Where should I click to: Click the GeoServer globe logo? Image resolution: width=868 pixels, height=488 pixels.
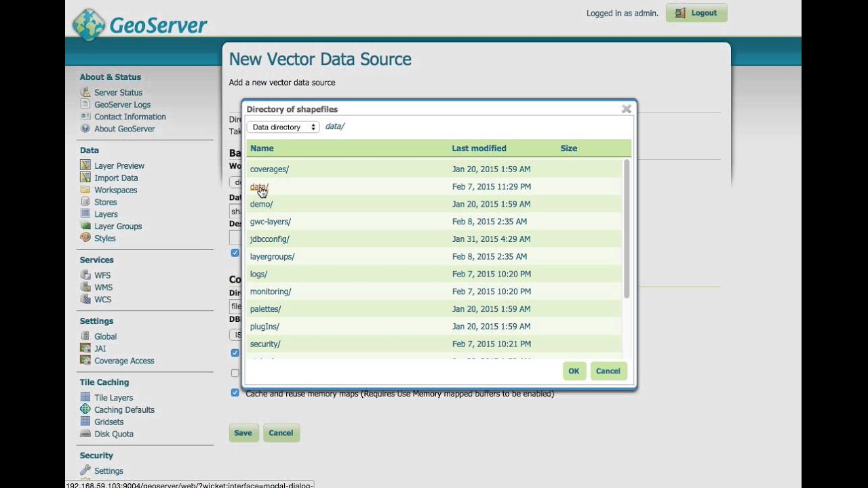point(89,25)
